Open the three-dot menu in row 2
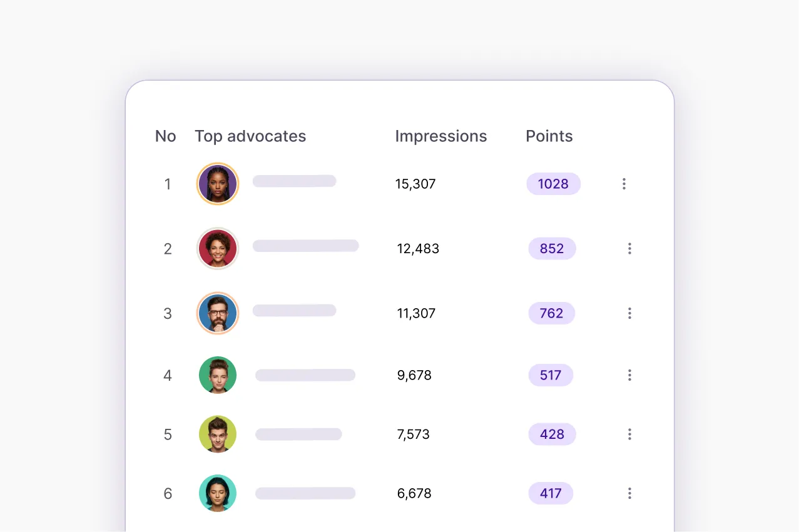The width and height of the screenshot is (799, 532). coord(629,248)
